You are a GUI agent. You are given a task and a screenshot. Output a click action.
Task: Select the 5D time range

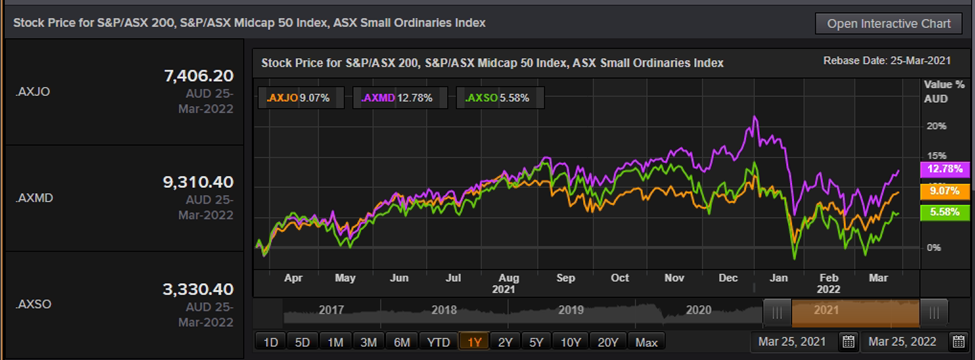coord(303,341)
